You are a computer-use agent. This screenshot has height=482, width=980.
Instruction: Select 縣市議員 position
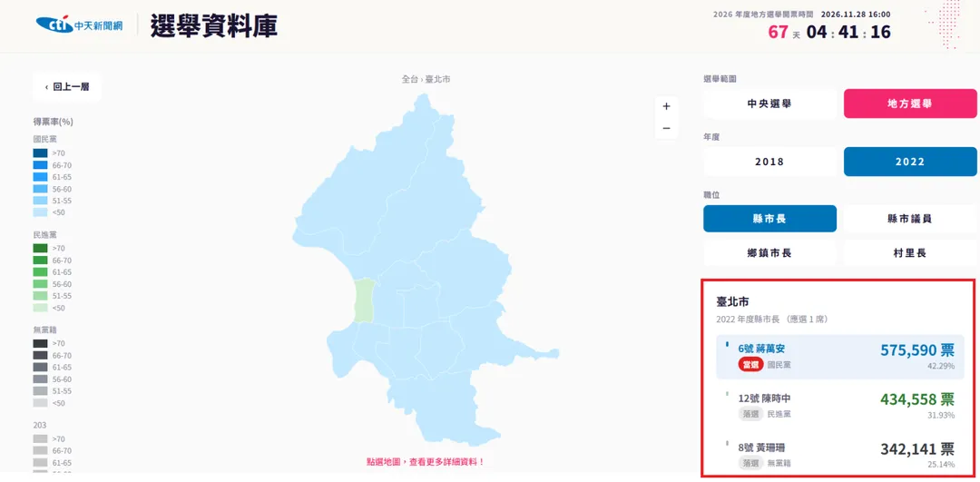[x=910, y=219]
